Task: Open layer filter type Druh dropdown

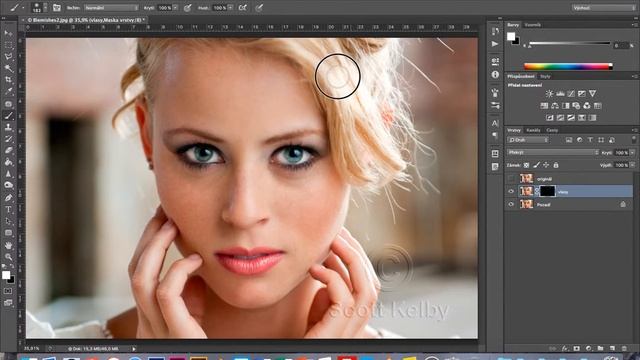Action: tap(528, 140)
